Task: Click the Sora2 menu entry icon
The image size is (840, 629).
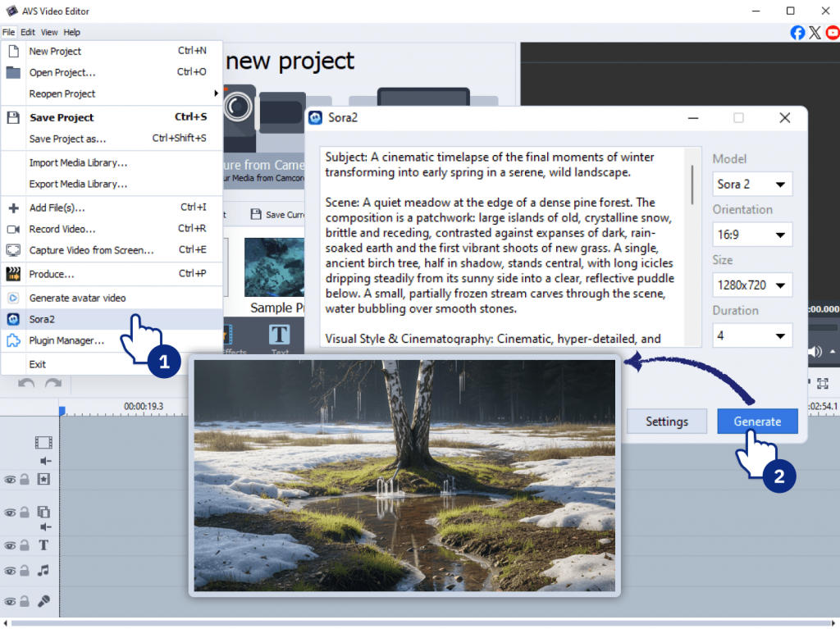Action: coord(13,319)
